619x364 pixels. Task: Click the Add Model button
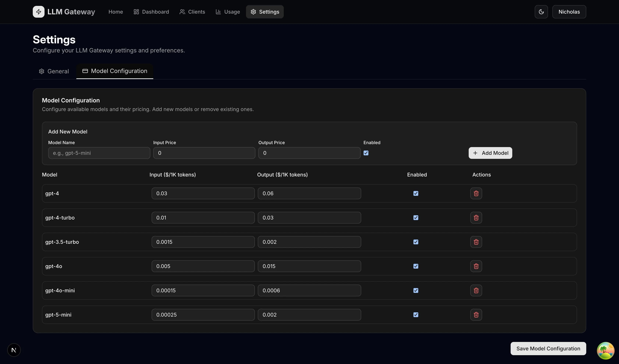[490, 153]
